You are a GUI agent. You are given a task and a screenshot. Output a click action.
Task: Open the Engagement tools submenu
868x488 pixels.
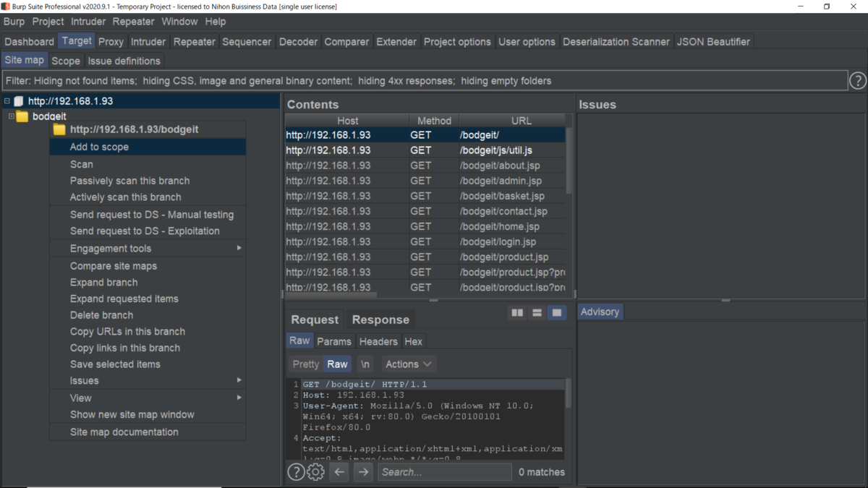click(148, 248)
